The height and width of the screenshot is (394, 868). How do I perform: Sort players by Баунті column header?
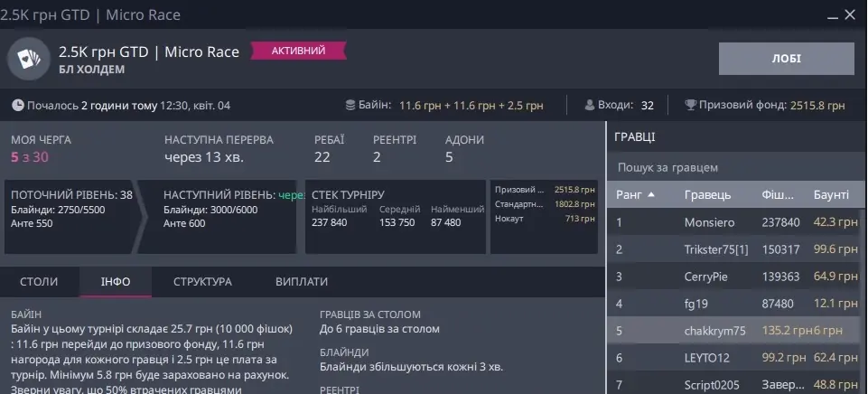click(831, 195)
